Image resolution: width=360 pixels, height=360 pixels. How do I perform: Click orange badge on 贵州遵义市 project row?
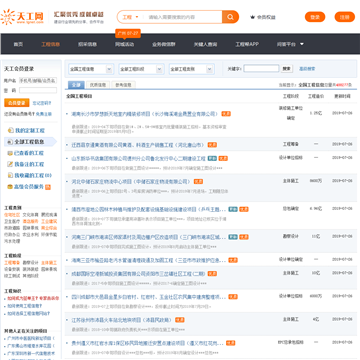click(230, 343)
